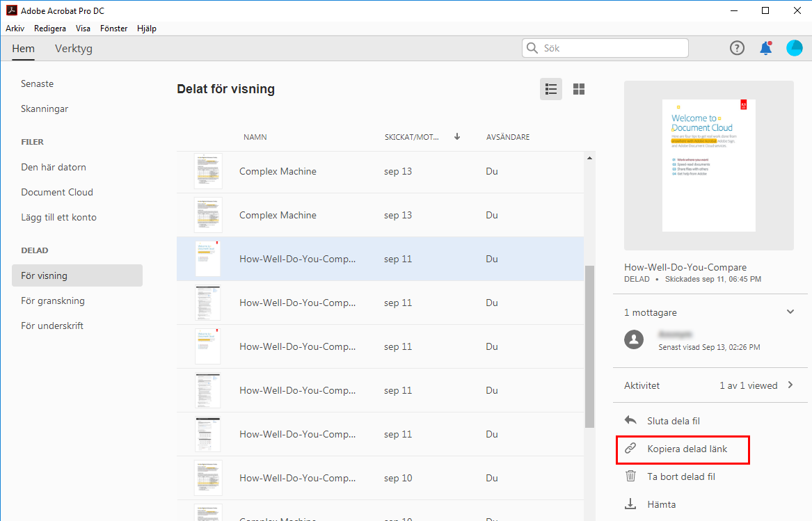Select second Complex Machine row name
This screenshot has height=521, width=812.
[278, 215]
